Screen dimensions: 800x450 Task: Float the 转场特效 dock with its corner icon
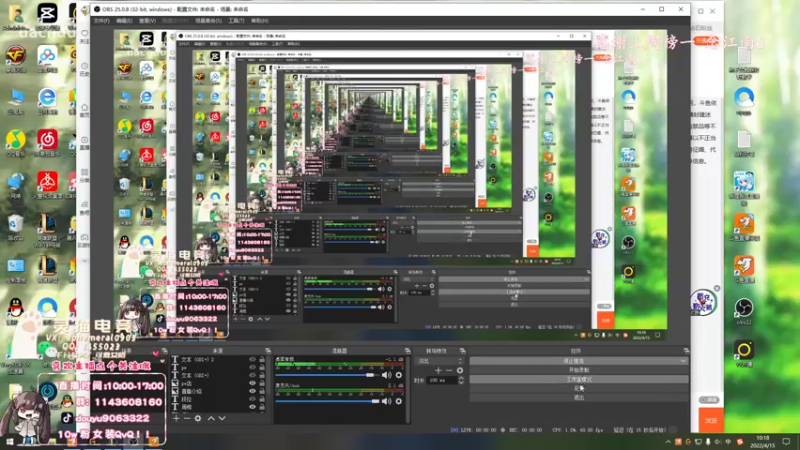tap(462, 351)
